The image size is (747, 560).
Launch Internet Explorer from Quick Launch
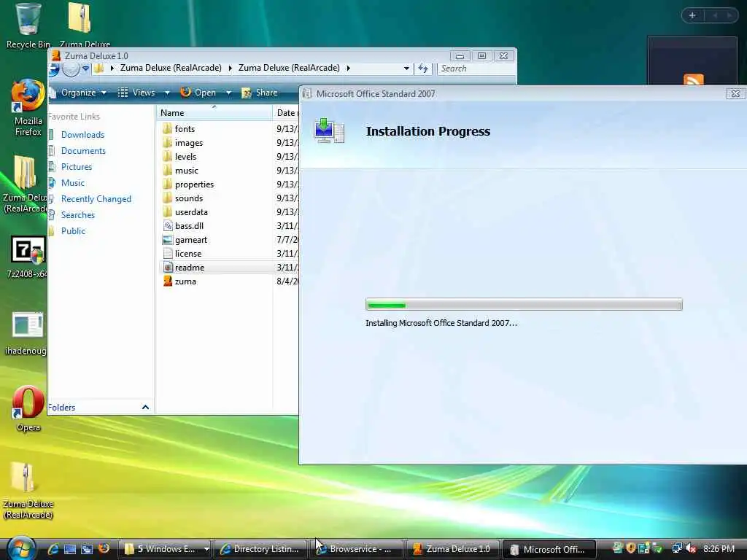53,549
